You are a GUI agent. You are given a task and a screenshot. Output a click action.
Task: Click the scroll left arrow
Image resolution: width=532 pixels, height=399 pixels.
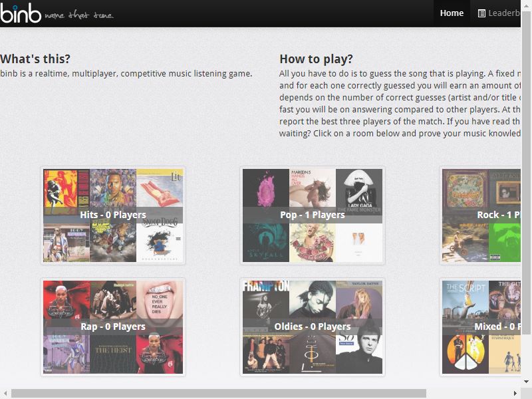pos(5,393)
